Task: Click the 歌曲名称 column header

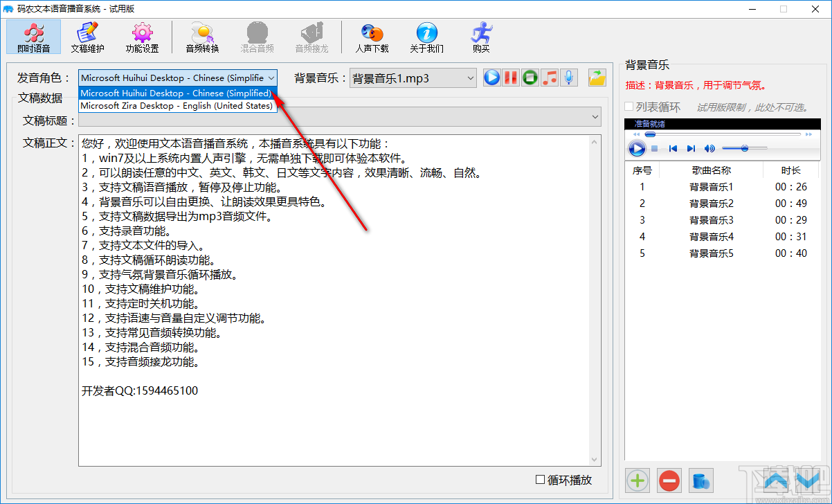Action: pos(711,170)
